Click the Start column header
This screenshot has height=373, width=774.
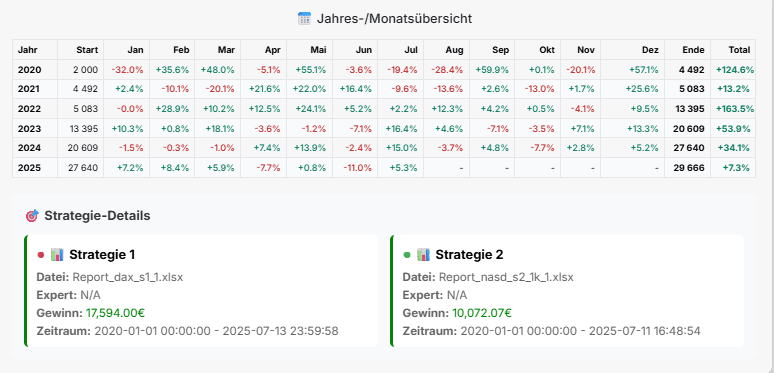(87, 50)
